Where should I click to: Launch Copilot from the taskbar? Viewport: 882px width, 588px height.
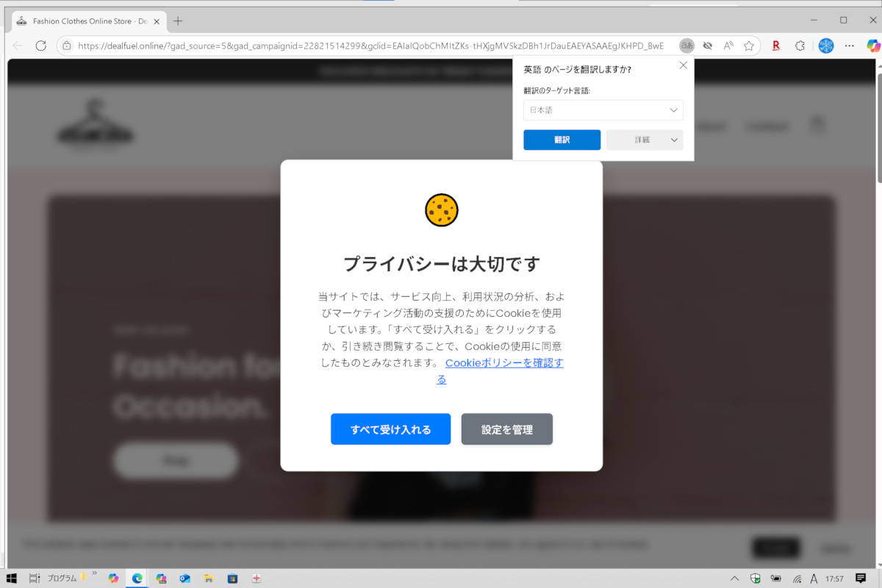pyautogui.click(x=113, y=578)
